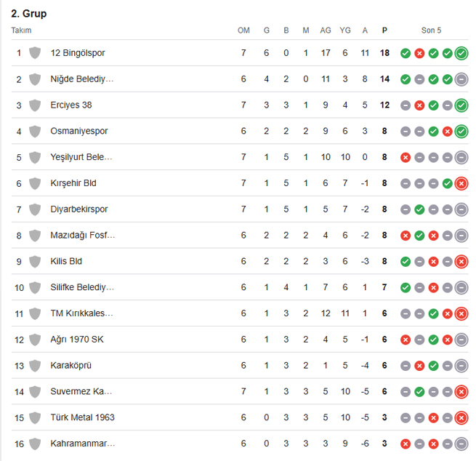Click the red loss icon in Erciyes 38 row
The image size is (476, 461).
(x=419, y=105)
